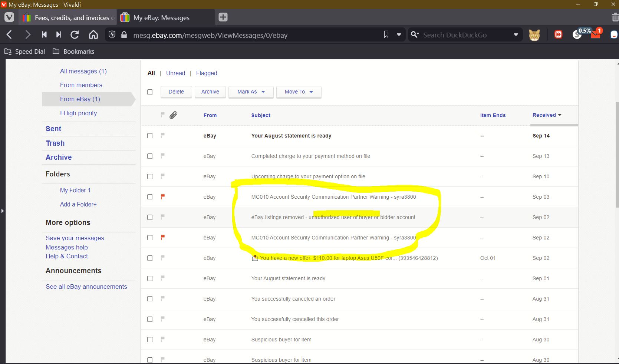Screen dimensions: 619x364
Task: Open 'Completed charge to your payment method' message
Action: (311, 156)
